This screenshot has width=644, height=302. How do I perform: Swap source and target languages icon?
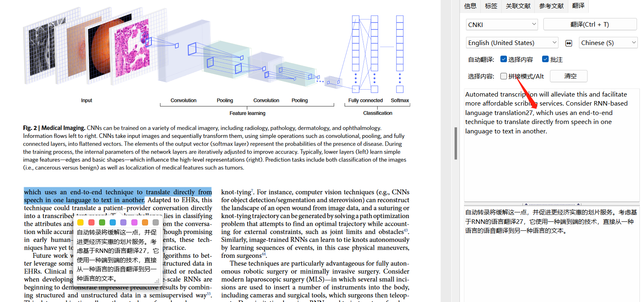pyautogui.click(x=568, y=43)
